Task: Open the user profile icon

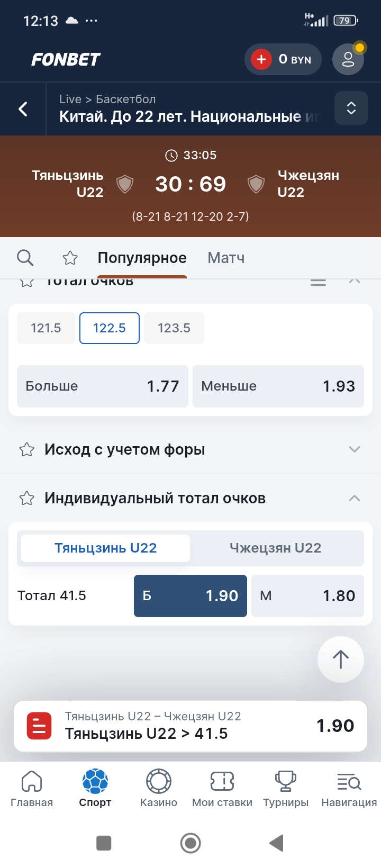Action: [x=348, y=59]
